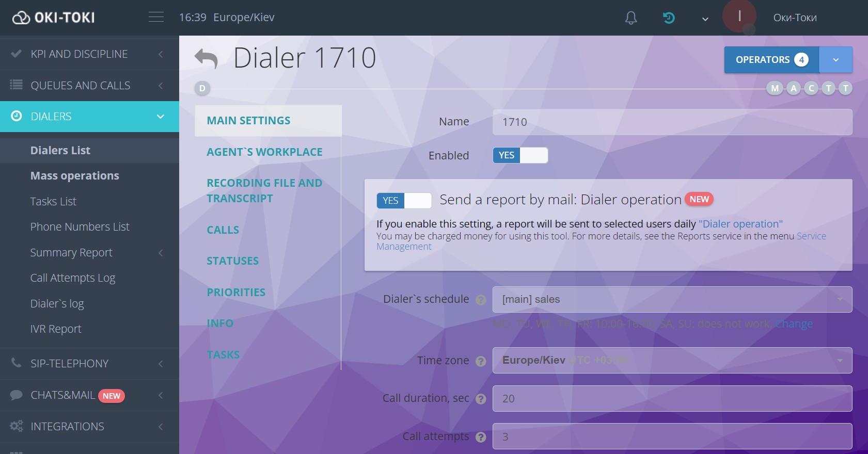Expand QUEUES AND CALLS menu
This screenshot has height=454, width=868.
click(89, 86)
